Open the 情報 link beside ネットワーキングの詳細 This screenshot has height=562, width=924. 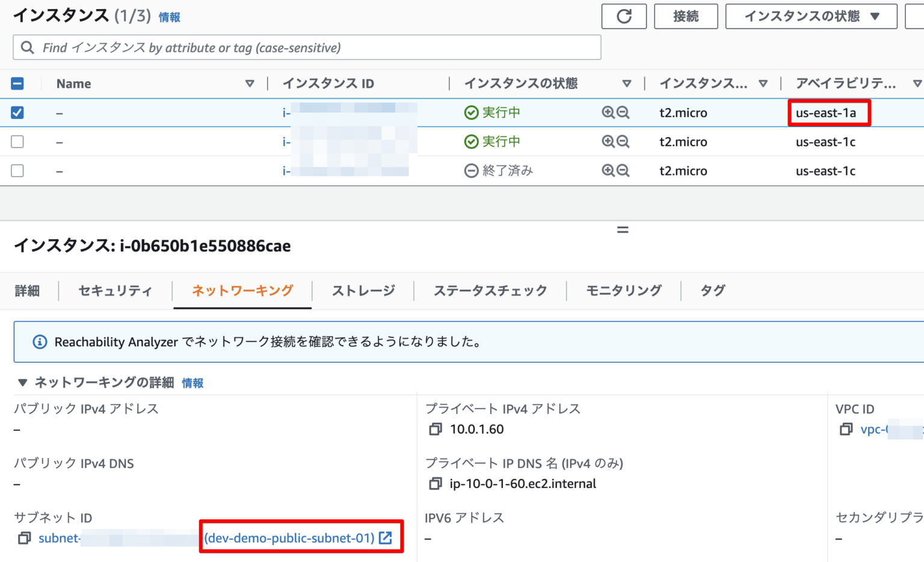[x=192, y=383]
